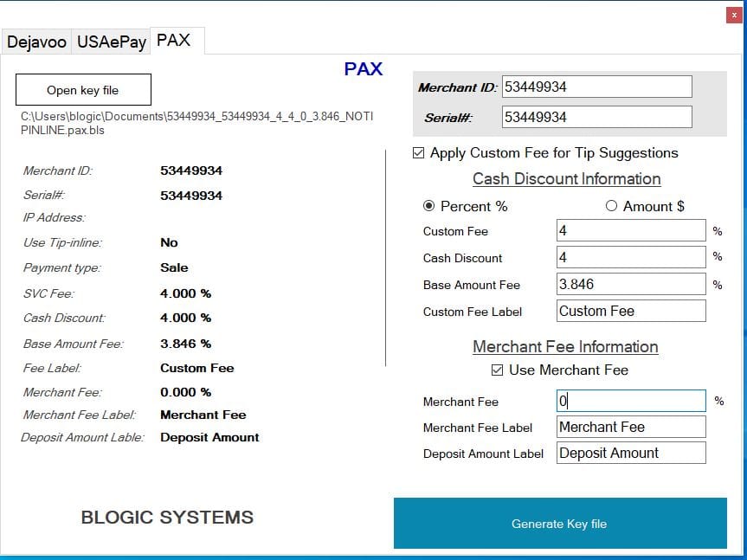Click the Serial# input field
Screen dimensions: 747x560
(596, 117)
